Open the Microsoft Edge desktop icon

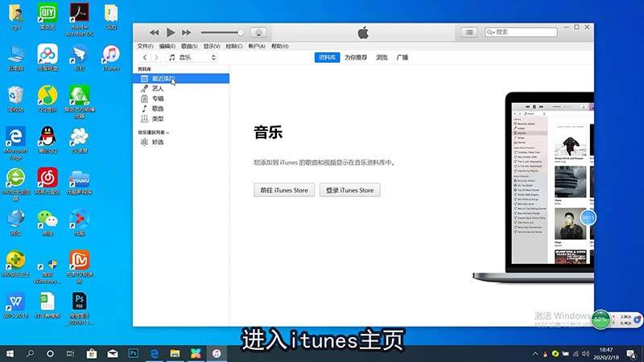pos(15,143)
